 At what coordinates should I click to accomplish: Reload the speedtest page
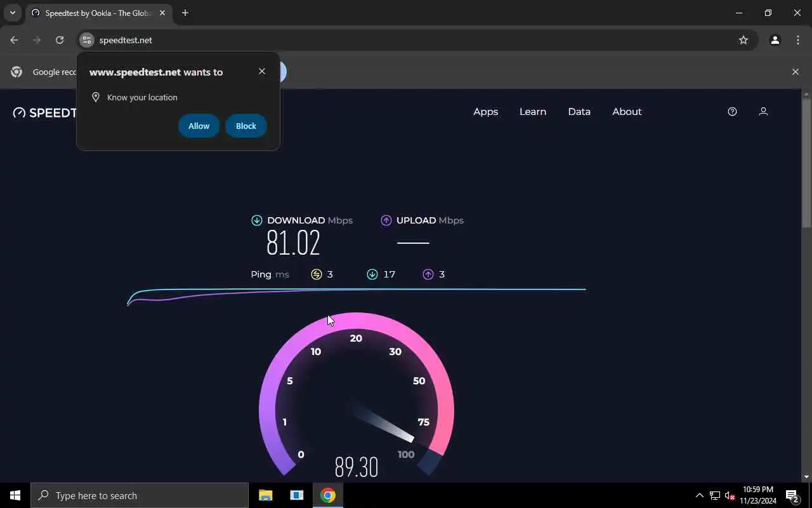click(60, 40)
